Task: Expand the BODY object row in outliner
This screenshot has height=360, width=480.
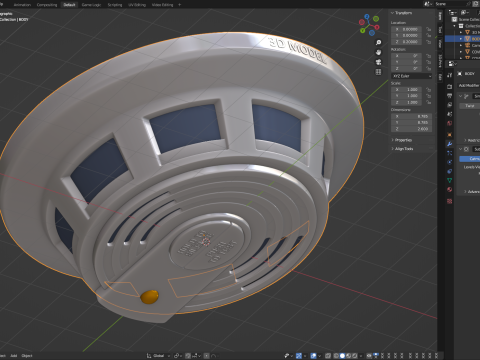Action: pyautogui.click(x=461, y=39)
